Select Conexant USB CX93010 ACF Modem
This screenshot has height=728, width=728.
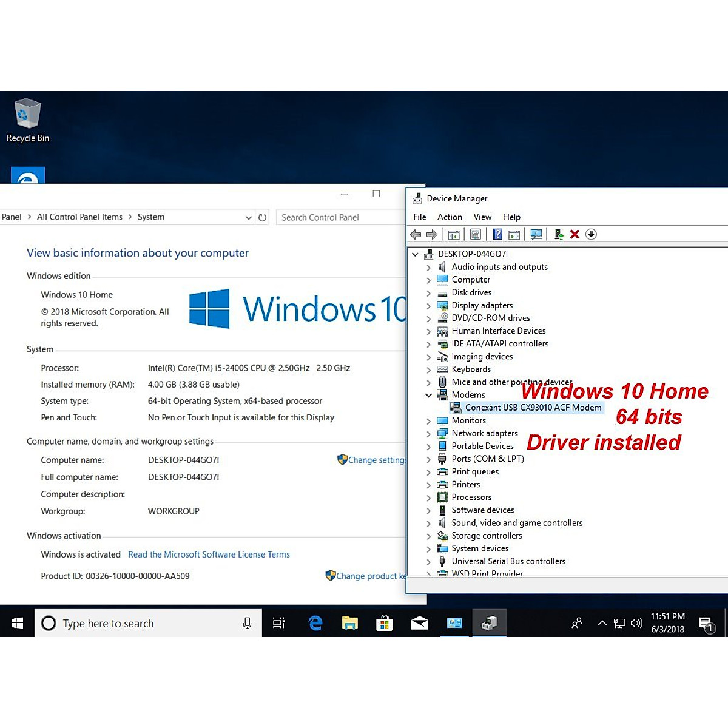point(533,408)
